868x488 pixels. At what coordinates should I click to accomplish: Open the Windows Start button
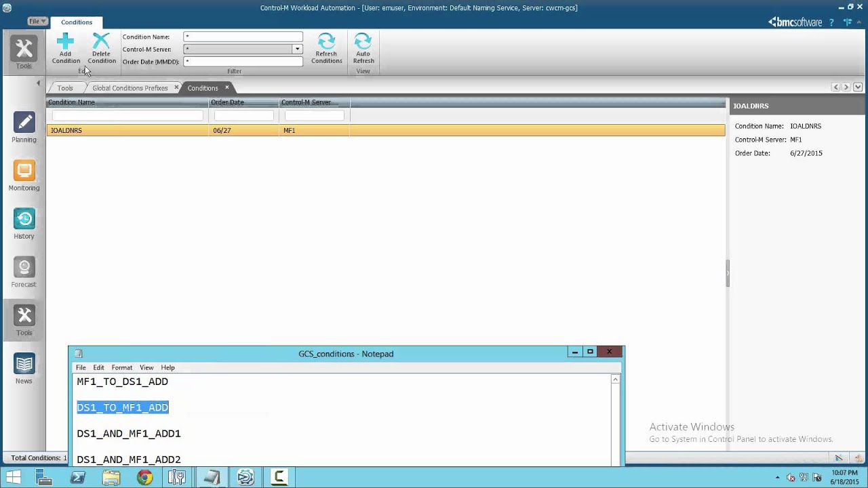click(13, 477)
